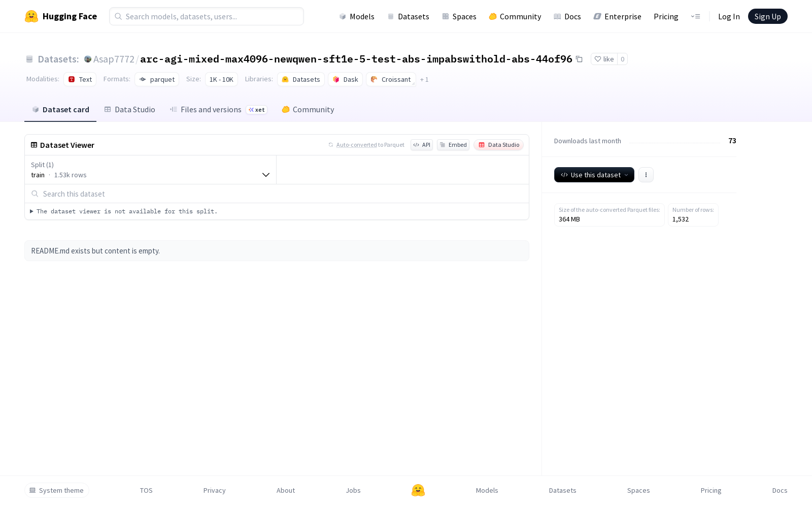Open the Split train dropdown
Screen dimensions: 812x508
pyautogui.click(x=150, y=170)
